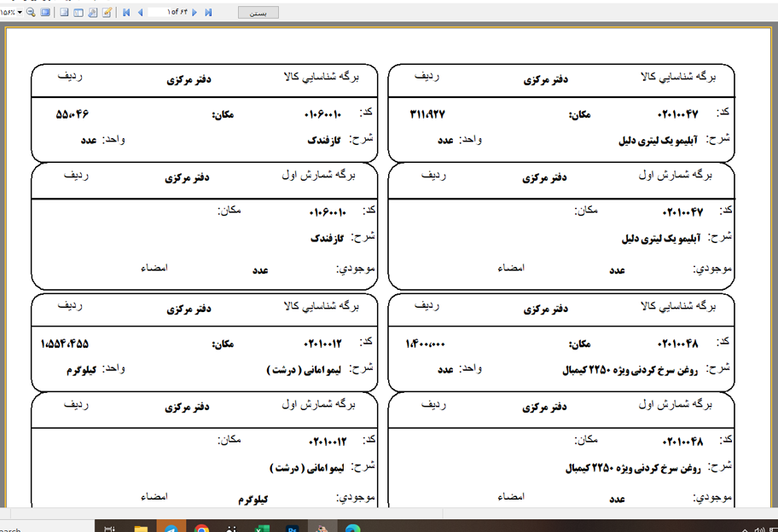The width and height of the screenshot is (778, 532).
Task: Click unit کیلوگرم on لیمو امانی identification card
Action: click(81, 370)
